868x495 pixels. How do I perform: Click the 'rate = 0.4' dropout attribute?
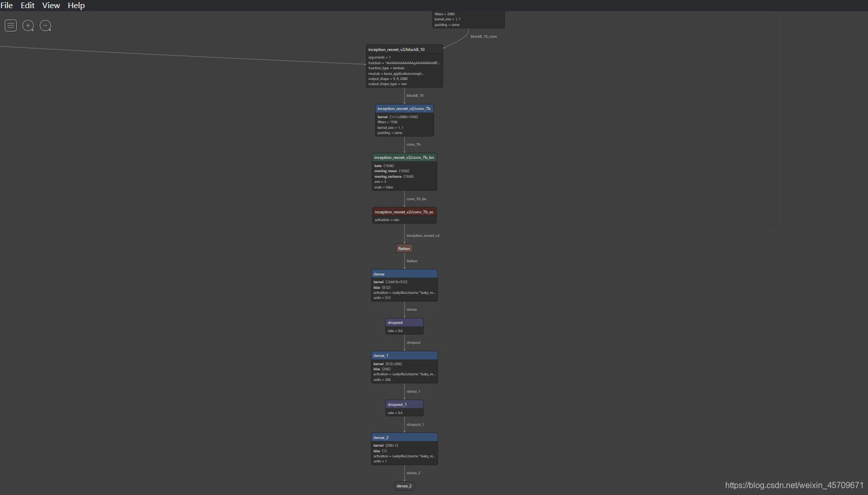coord(395,413)
